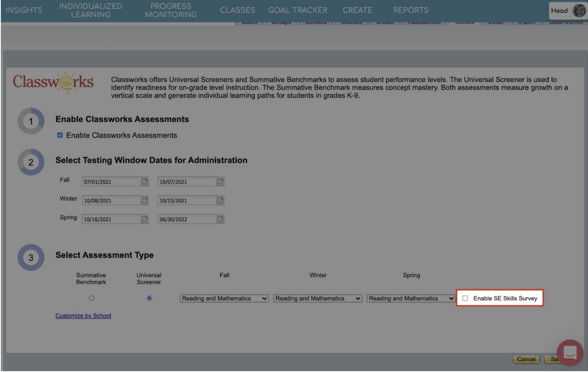
Task: Click the Select Testing Window Dates heading
Action: (151, 160)
